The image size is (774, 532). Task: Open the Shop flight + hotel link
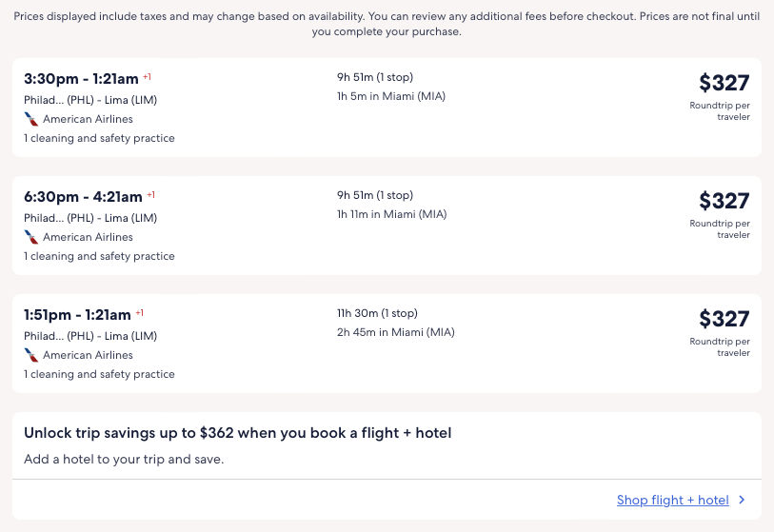click(x=672, y=500)
